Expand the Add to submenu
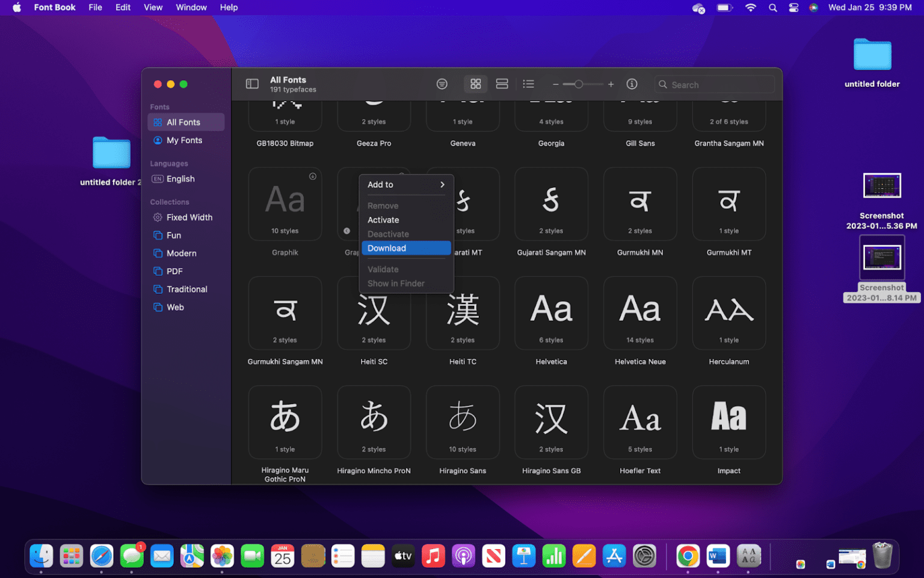Viewport: 924px width, 578px height. pos(406,184)
